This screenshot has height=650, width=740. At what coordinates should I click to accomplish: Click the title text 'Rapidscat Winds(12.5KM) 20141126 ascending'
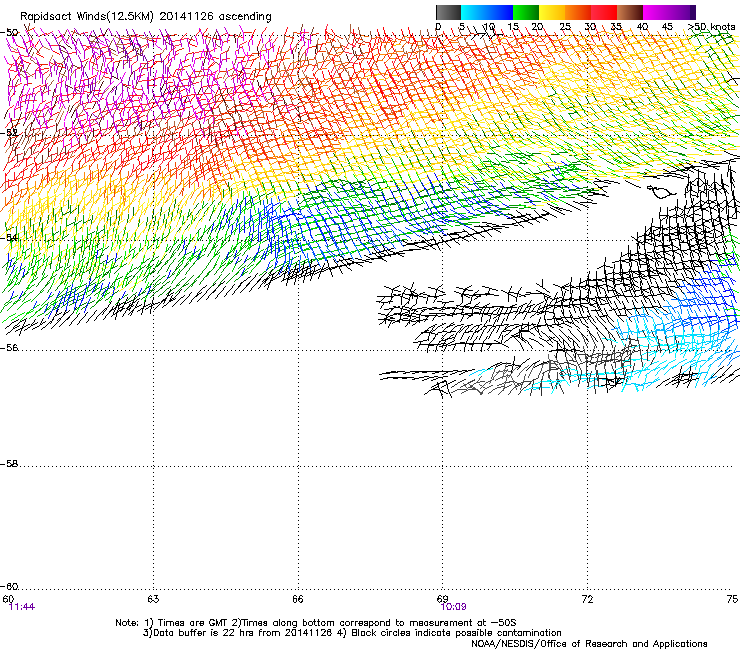click(x=146, y=17)
